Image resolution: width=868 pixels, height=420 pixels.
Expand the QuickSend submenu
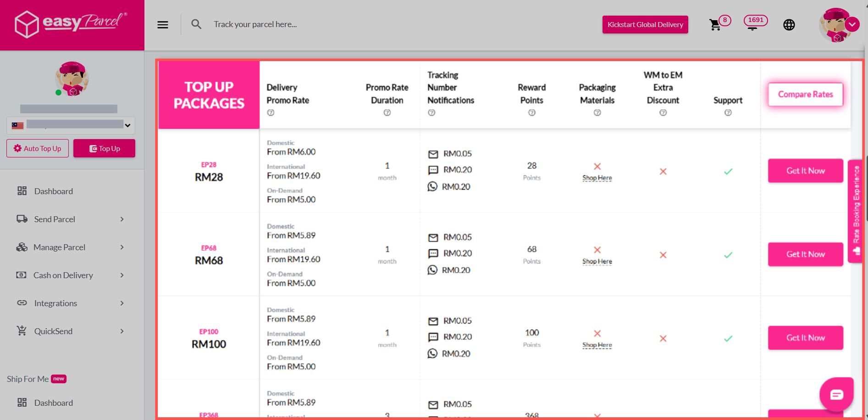click(x=122, y=331)
